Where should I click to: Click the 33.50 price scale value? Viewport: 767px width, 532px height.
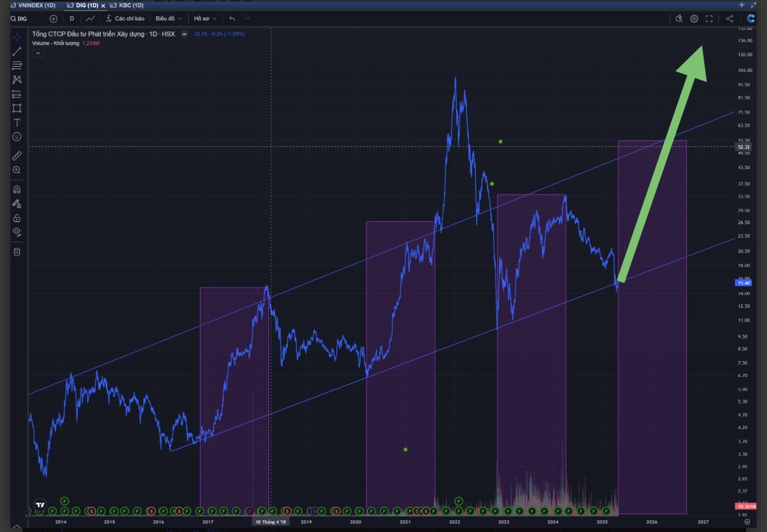coord(744,197)
